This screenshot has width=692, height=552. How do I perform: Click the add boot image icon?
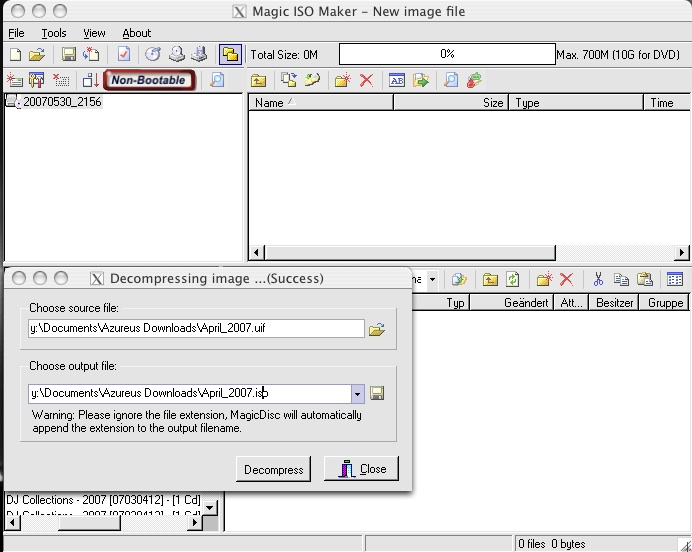point(15,80)
